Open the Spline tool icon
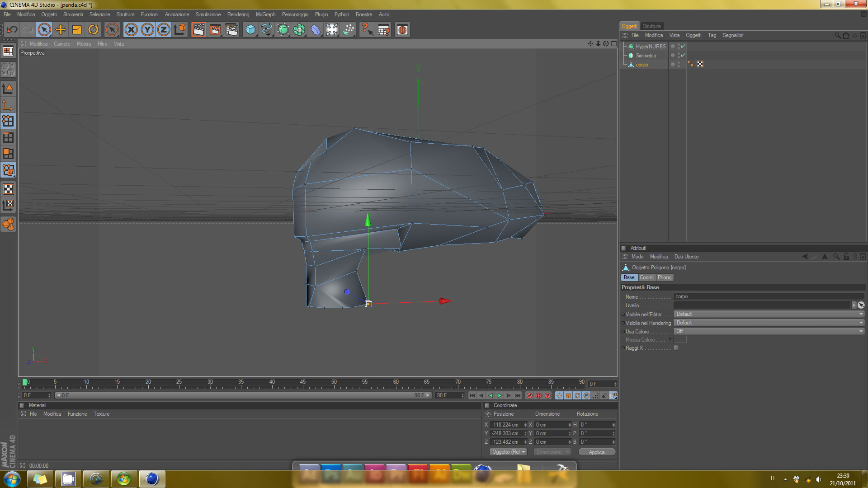Viewport: 868px width, 488px height. 267,30
